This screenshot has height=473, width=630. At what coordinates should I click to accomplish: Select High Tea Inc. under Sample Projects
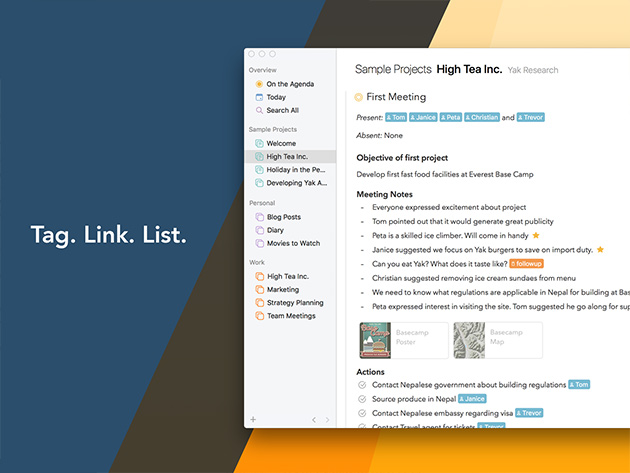[x=290, y=157]
